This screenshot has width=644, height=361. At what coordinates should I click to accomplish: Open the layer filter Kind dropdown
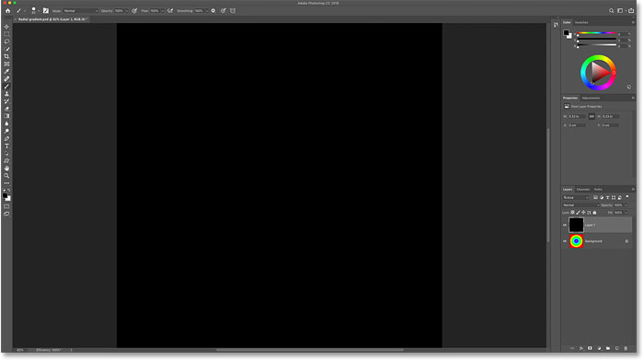[576, 197]
